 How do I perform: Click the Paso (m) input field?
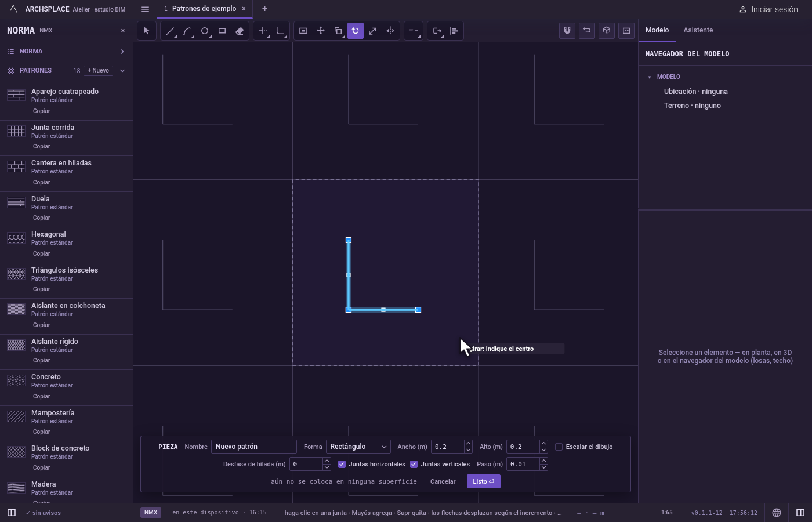click(523, 464)
